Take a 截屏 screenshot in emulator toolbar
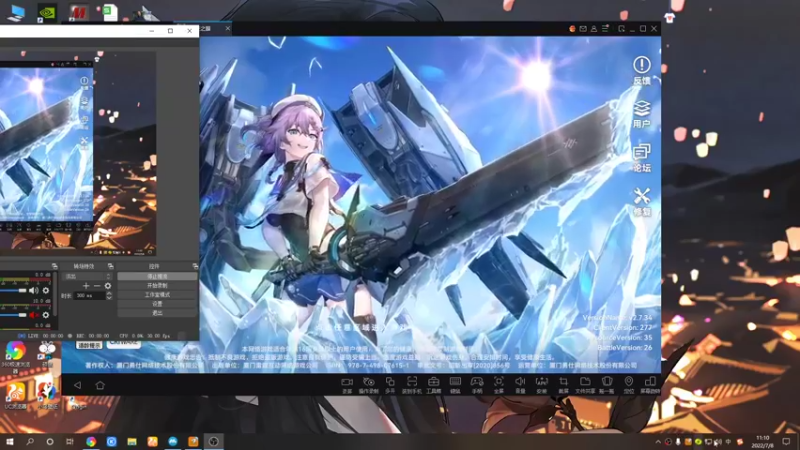This screenshot has height=450, width=800. click(x=563, y=385)
